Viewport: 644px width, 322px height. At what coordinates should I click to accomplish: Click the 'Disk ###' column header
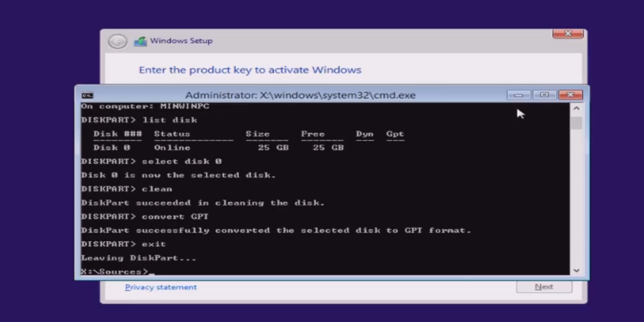tap(118, 134)
